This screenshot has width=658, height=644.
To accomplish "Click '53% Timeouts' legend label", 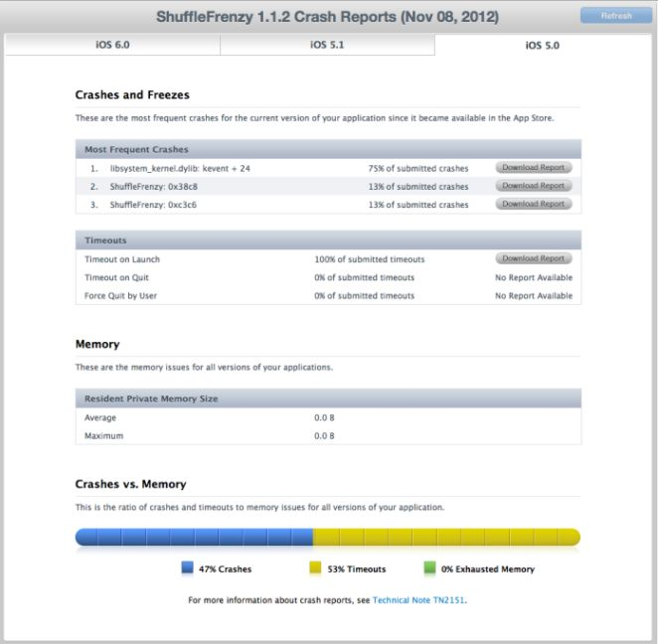I will pyautogui.click(x=357, y=569).
